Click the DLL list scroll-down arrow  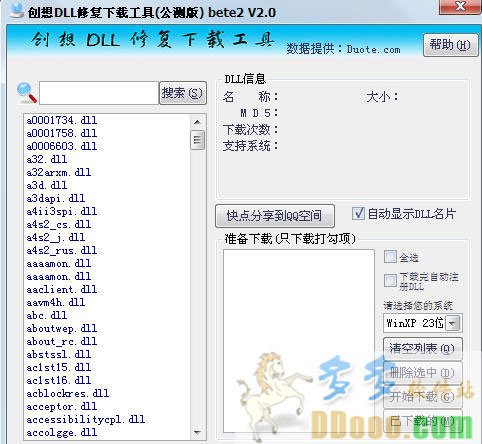click(197, 432)
